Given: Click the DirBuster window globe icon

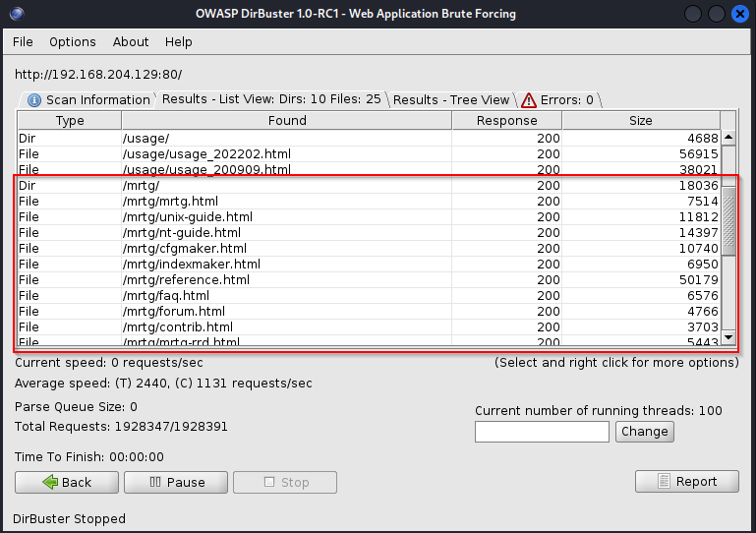Looking at the screenshot, I should coord(17,14).
